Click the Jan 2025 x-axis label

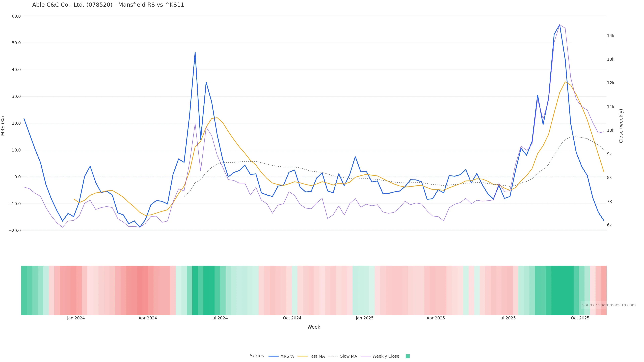pos(364,318)
